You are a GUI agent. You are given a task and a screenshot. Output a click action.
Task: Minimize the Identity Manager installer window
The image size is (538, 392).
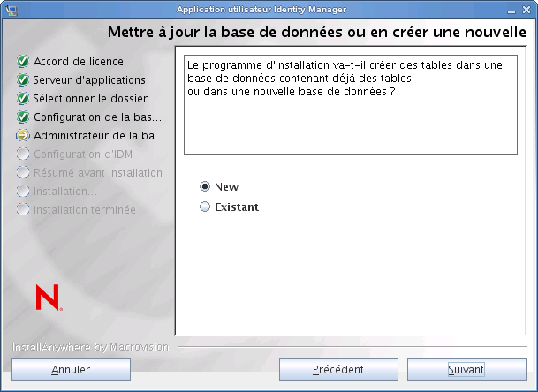click(x=511, y=11)
